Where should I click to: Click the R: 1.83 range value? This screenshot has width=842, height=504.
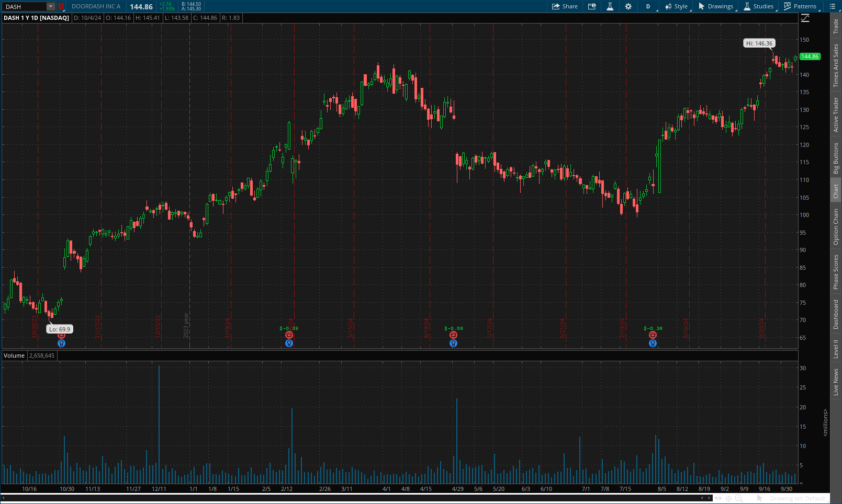pyautogui.click(x=231, y=18)
